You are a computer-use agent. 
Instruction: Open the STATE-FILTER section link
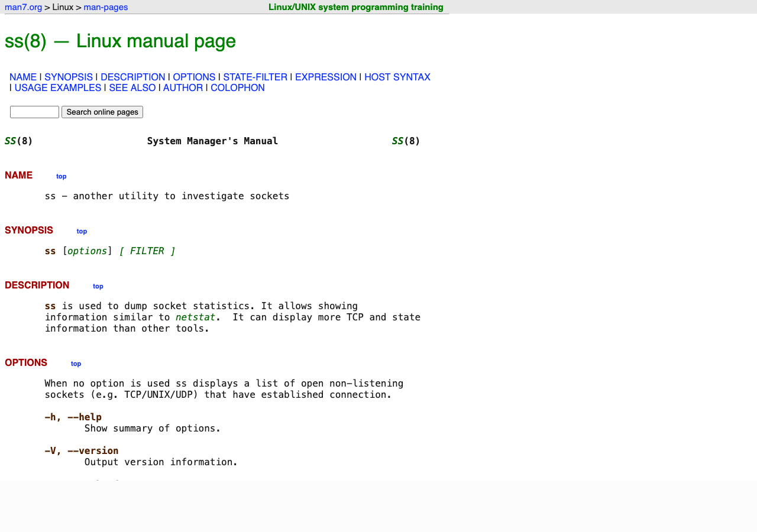[x=255, y=77]
